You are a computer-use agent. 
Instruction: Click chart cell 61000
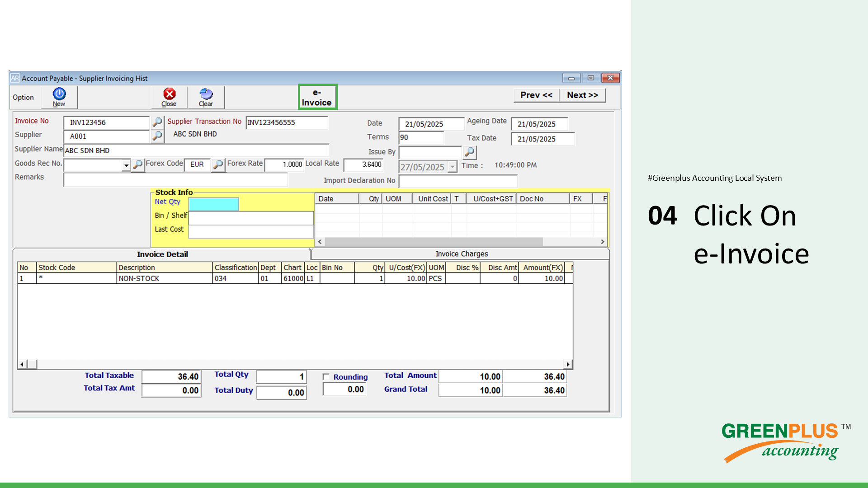[293, 278]
